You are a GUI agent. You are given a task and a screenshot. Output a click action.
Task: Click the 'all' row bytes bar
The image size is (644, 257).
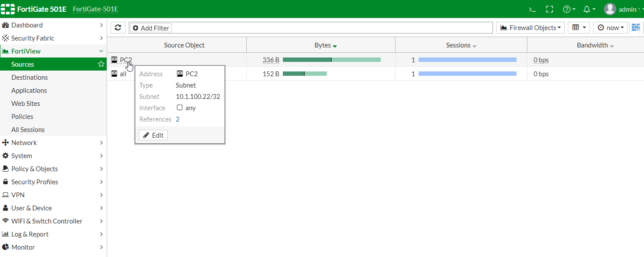point(305,74)
